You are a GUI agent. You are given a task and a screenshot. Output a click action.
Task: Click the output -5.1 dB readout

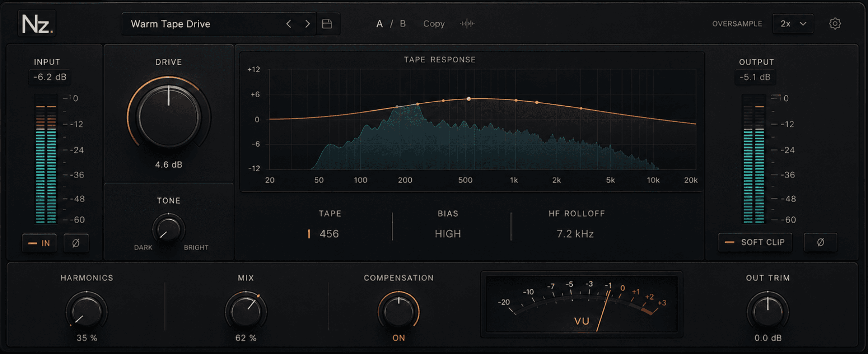755,77
